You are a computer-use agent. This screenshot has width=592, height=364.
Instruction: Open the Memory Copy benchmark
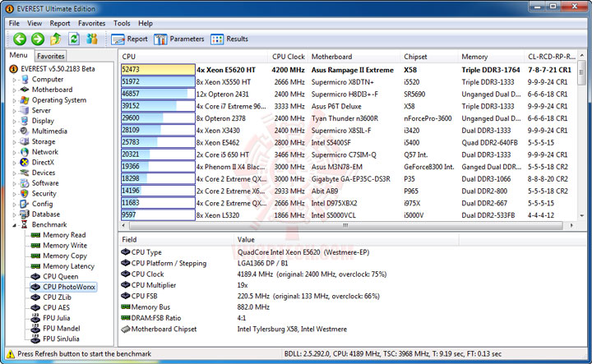(65, 256)
